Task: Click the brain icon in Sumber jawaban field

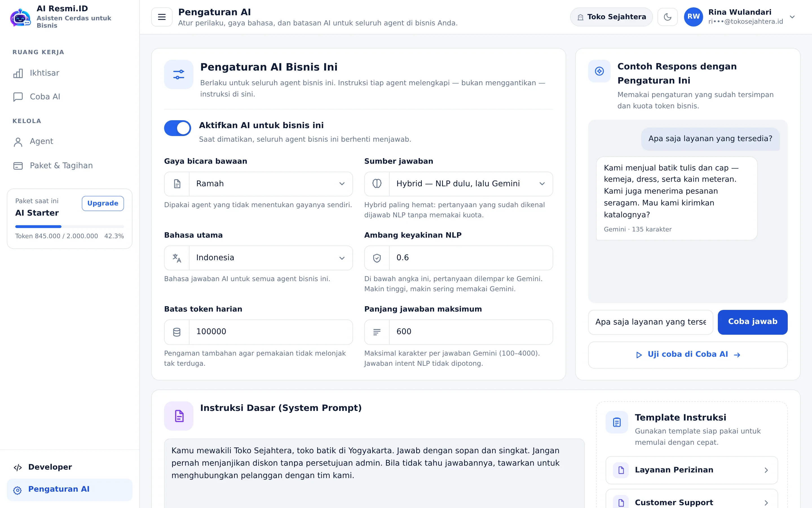Action: point(377,184)
